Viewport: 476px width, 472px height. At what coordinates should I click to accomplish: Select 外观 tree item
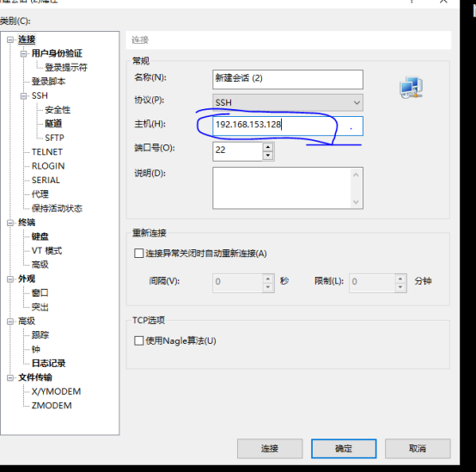[27, 279]
